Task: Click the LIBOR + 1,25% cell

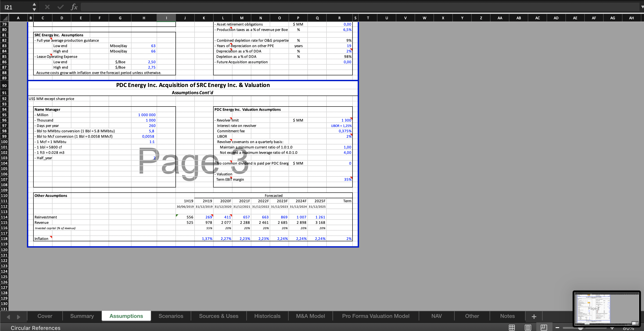Action: pos(340,126)
